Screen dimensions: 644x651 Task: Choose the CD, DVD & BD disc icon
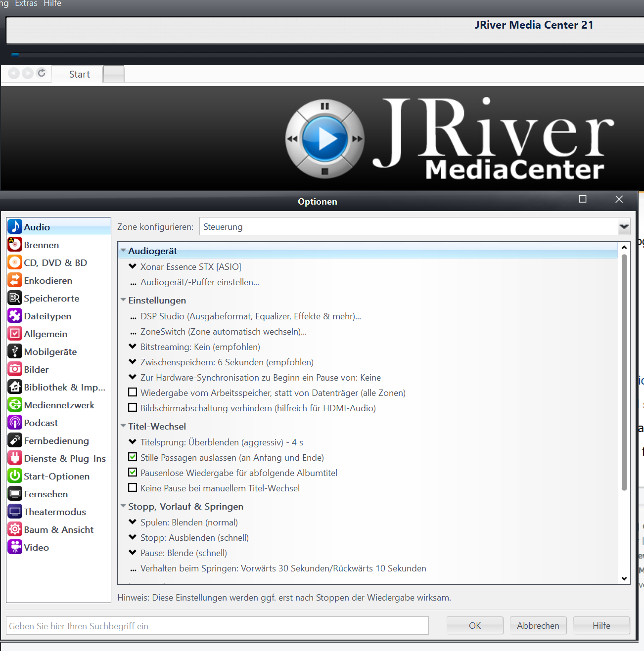coord(15,262)
